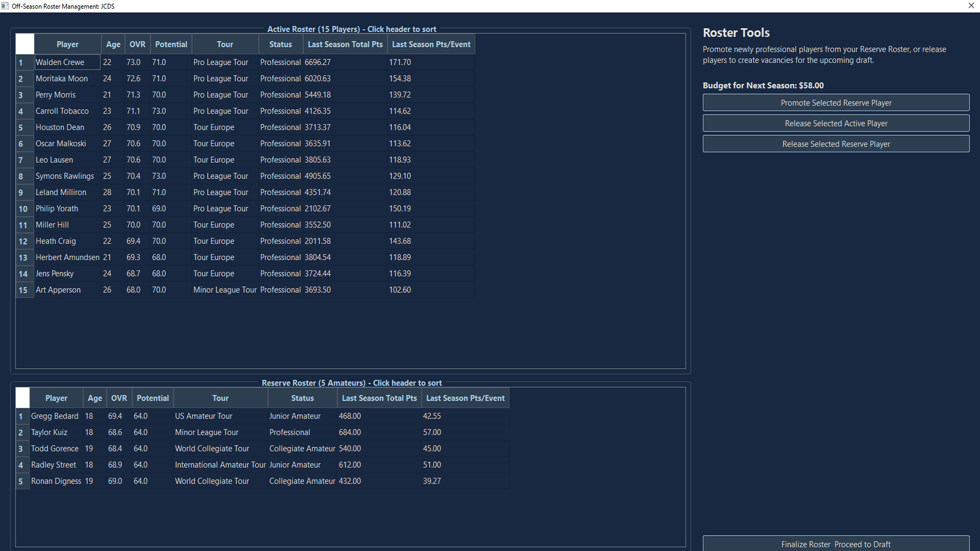Image resolution: width=980 pixels, height=551 pixels.
Task: Select row 8 Symons Rawlings
Action: [x=65, y=176]
